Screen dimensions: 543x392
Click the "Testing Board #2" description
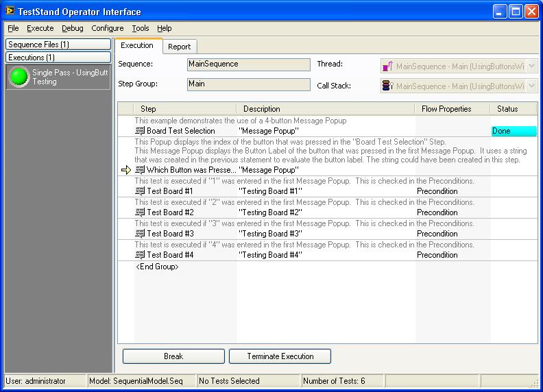(x=270, y=212)
